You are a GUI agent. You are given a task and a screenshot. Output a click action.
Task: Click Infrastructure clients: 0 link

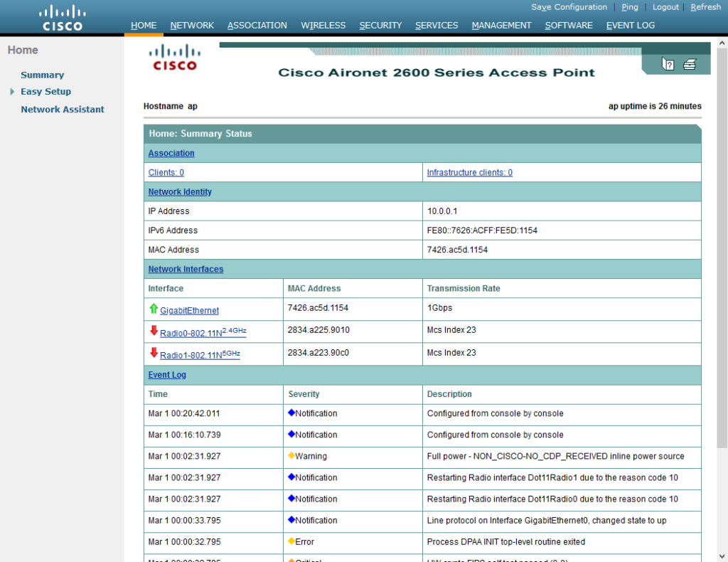(x=469, y=172)
